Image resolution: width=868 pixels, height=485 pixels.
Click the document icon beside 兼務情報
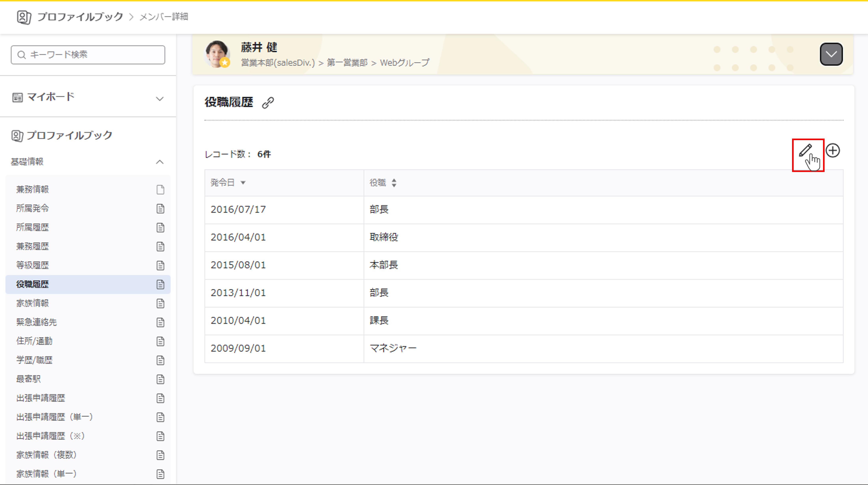pos(160,189)
